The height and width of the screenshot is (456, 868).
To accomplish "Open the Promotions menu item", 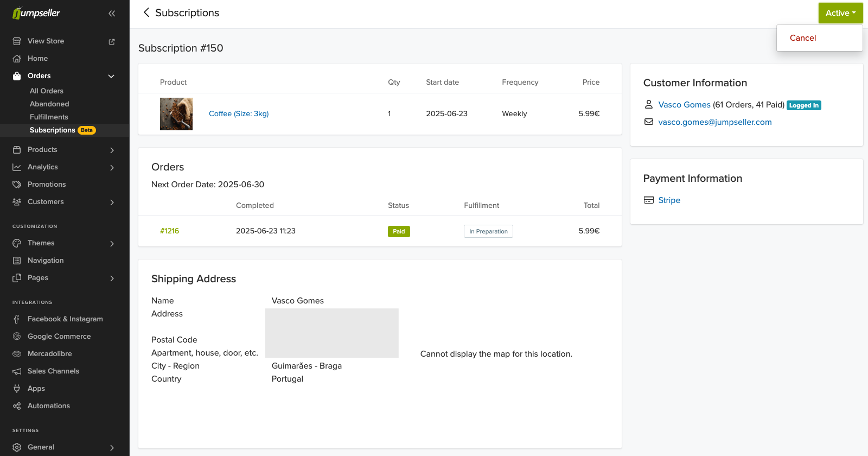I will (x=47, y=185).
